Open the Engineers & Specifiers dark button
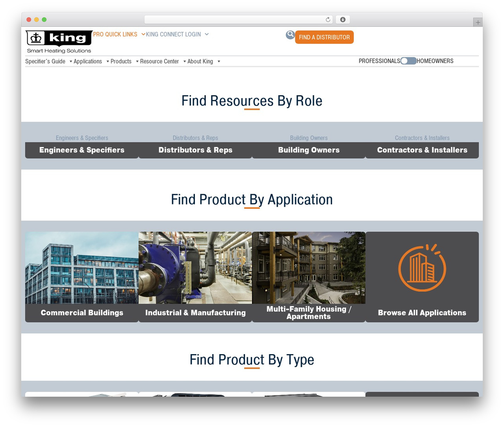This screenshot has height=427, width=504. click(82, 150)
